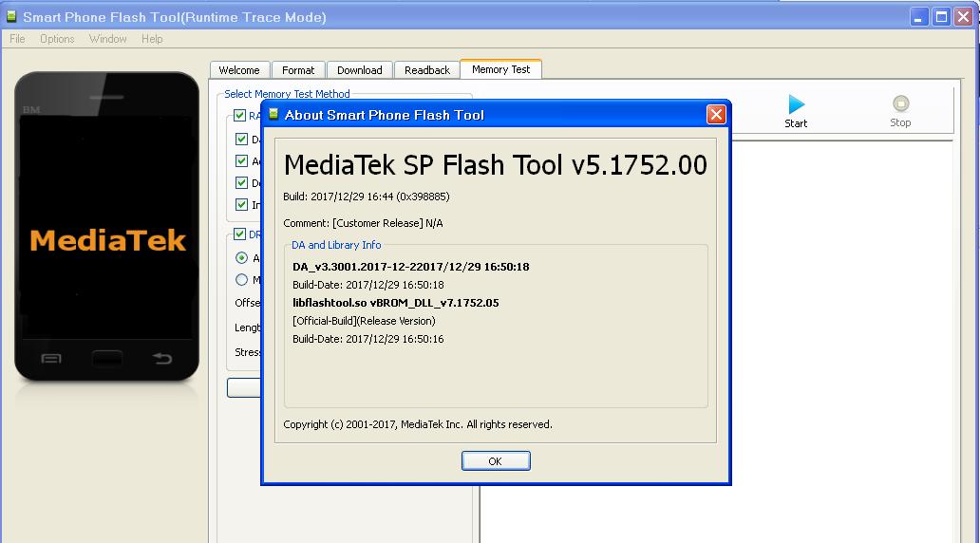This screenshot has height=543, width=980.
Task: Click the MediaTek logo on the phone screen
Action: [x=107, y=240]
